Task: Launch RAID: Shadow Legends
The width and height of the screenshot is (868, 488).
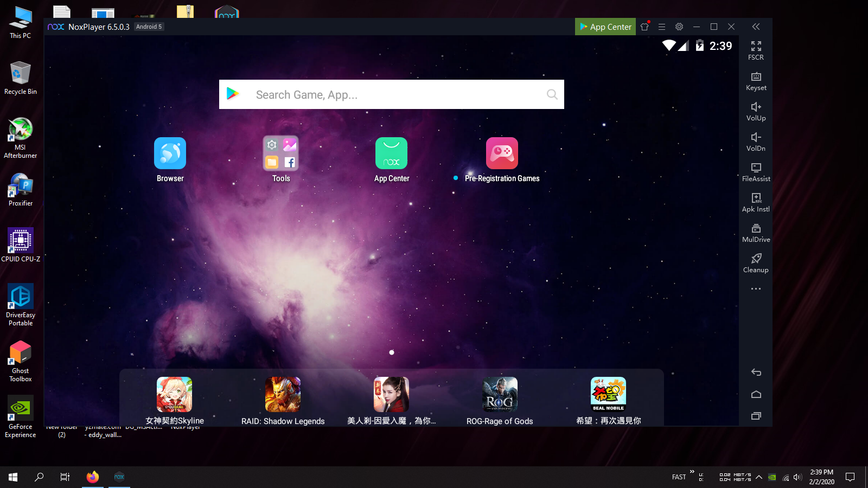Action: (x=283, y=401)
